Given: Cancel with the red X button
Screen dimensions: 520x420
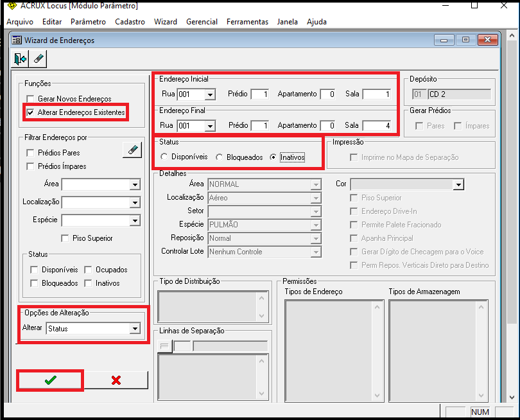Looking at the screenshot, I should [116, 380].
